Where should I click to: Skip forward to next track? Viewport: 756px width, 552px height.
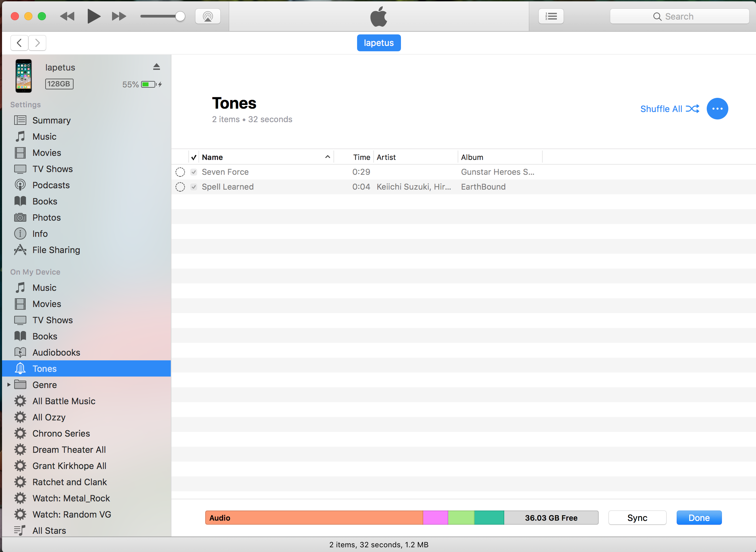click(119, 16)
